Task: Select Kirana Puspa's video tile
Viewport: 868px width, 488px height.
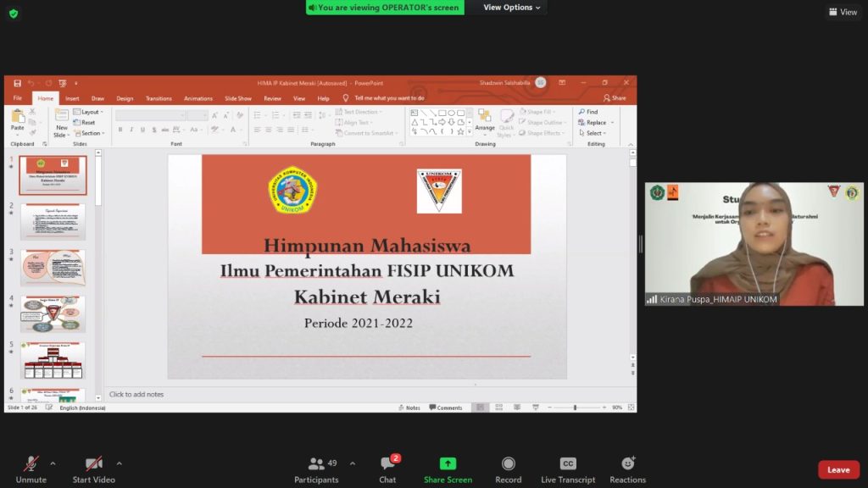Action: (x=754, y=244)
